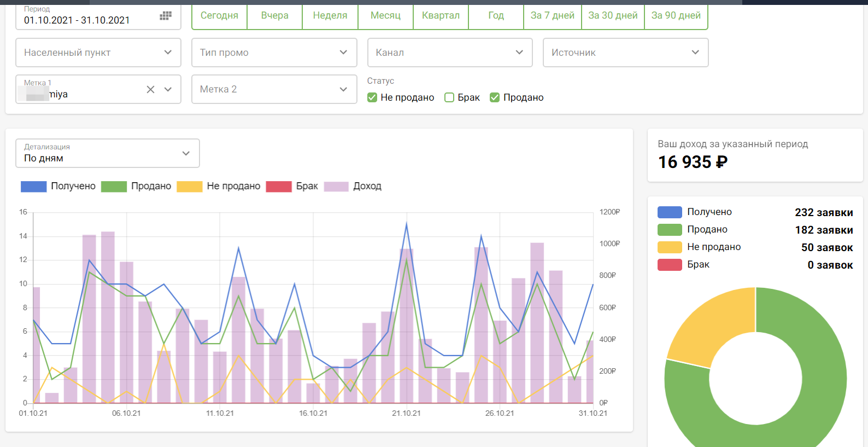Select the Сегодня period tab

pyautogui.click(x=219, y=15)
